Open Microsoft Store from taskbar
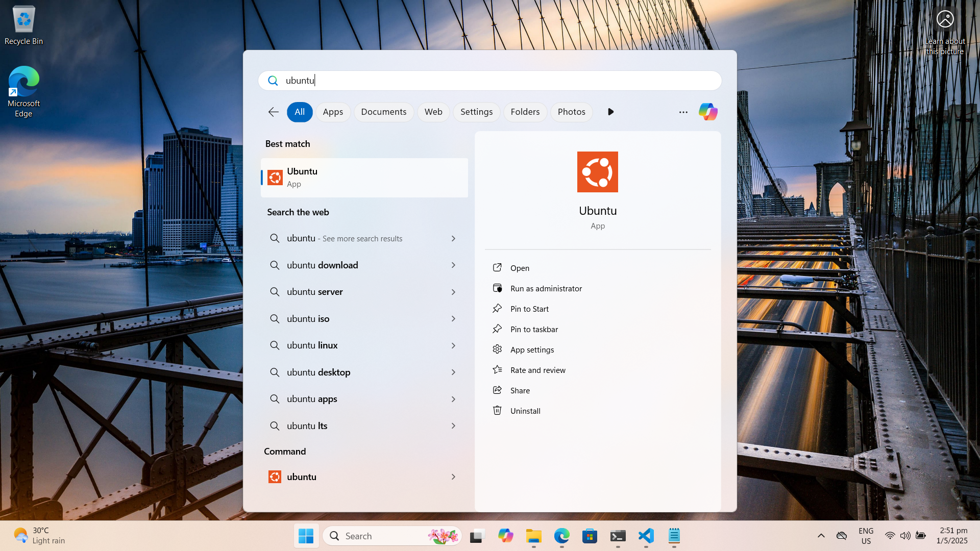Screen dimensions: 980x551 pyautogui.click(x=590, y=536)
